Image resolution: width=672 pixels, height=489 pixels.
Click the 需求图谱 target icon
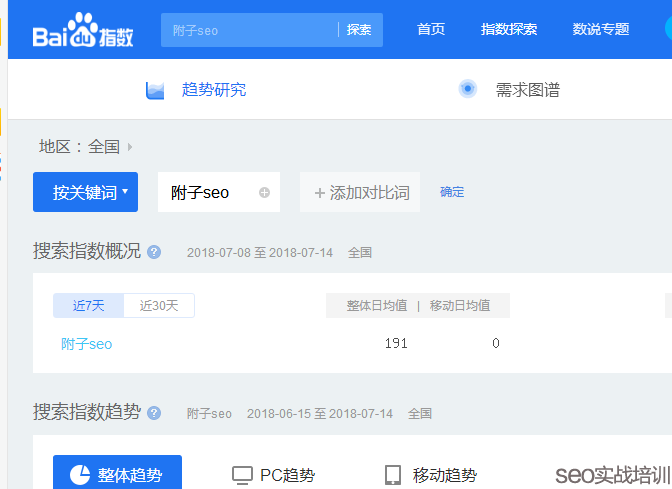(468, 89)
